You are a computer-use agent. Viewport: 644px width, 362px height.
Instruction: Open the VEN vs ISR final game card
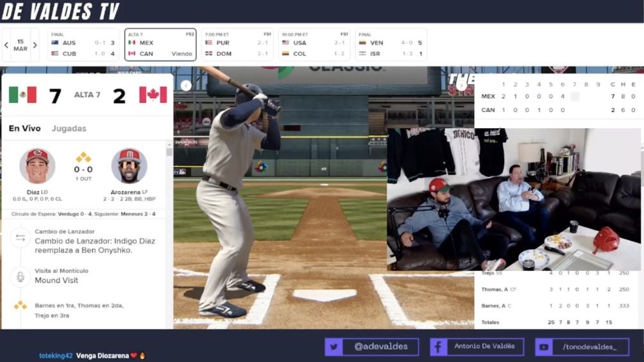pyautogui.click(x=391, y=45)
